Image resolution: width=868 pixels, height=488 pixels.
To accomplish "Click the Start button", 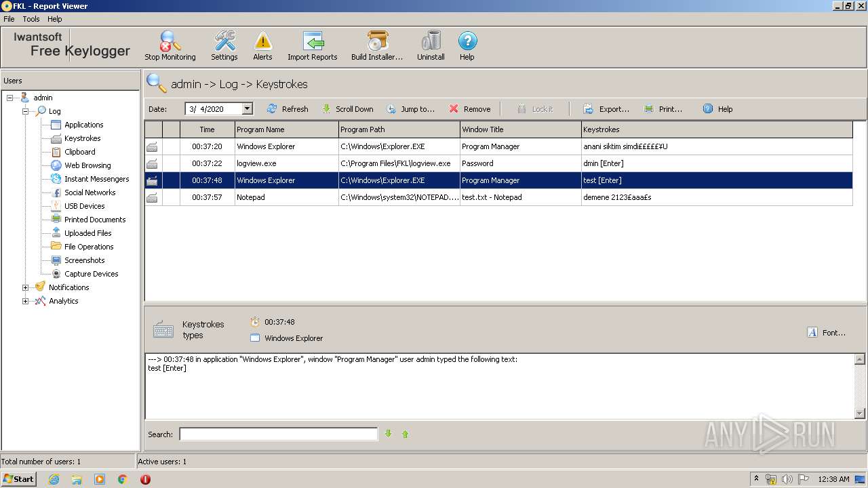I will pos(19,479).
